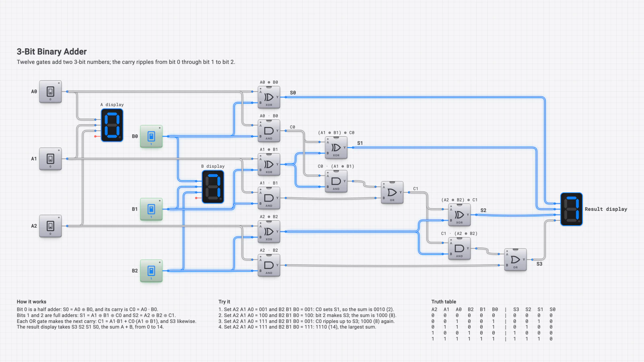Select the OR gate that outputs S3
This screenshot has width=644, height=362.
tap(515, 259)
